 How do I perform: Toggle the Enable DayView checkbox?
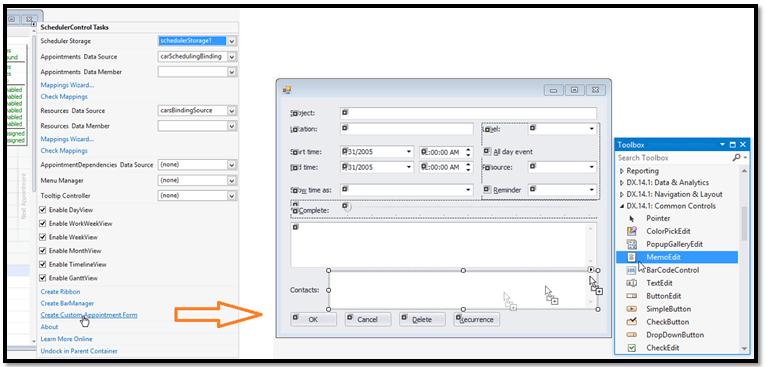43,210
